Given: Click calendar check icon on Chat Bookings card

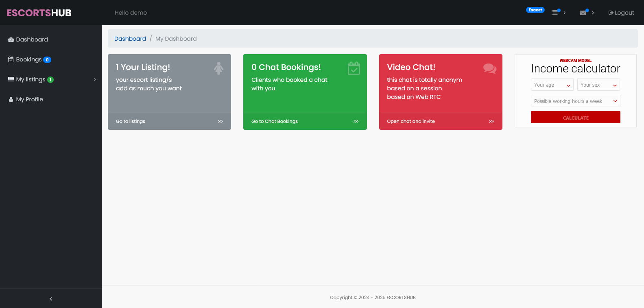Looking at the screenshot, I should [x=354, y=68].
